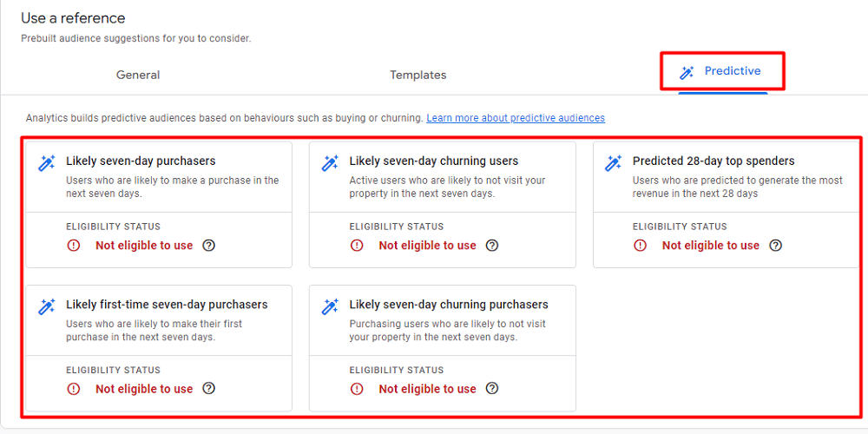The width and height of the screenshot is (868, 434).
Task: Click warning icon on Likely seven-day churning users
Action: click(357, 246)
